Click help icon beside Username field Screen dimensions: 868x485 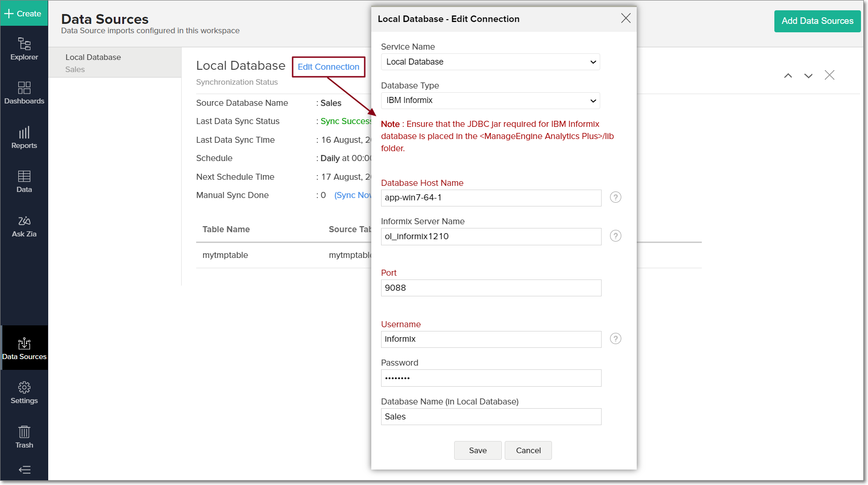(x=616, y=339)
